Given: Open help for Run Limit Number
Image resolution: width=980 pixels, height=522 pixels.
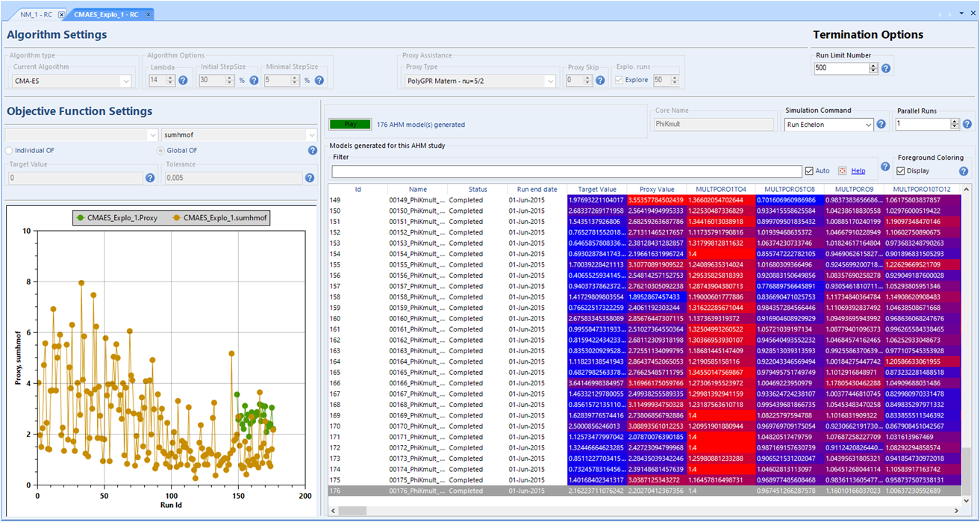Looking at the screenshot, I should coord(886,68).
